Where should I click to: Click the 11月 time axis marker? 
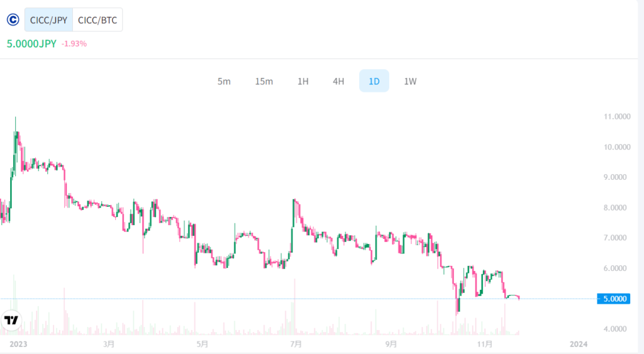485,344
